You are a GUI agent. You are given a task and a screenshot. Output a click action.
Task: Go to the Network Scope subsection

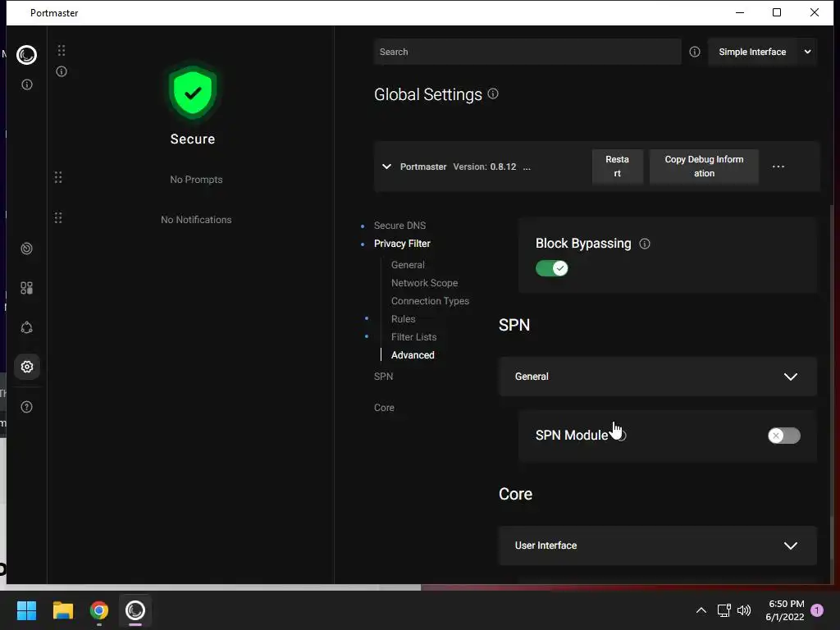pyautogui.click(x=424, y=283)
